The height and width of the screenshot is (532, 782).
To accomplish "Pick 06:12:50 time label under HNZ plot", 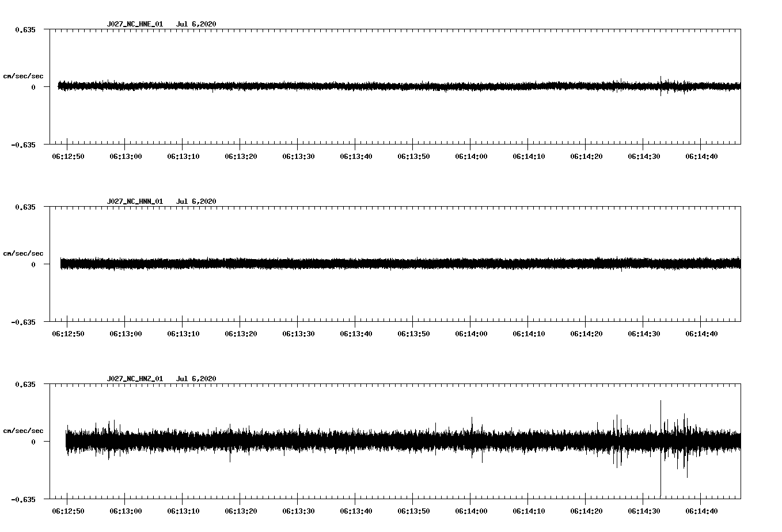I will click(68, 511).
